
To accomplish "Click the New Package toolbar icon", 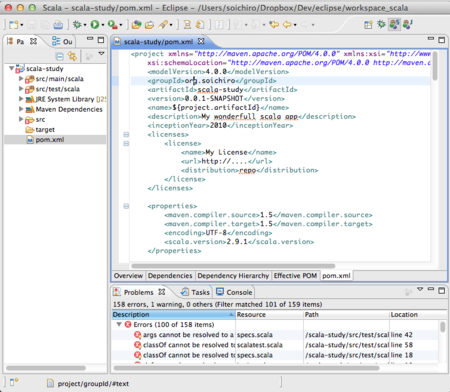I will tap(136, 24).
